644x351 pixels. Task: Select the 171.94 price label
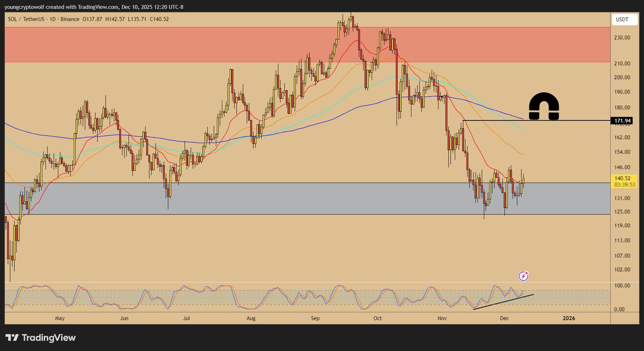tap(621, 121)
